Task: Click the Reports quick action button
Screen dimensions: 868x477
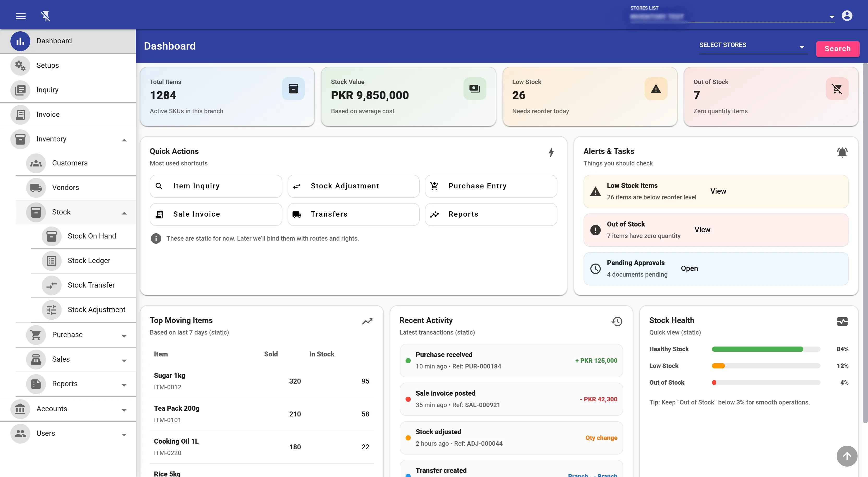Action: (491, 214)
